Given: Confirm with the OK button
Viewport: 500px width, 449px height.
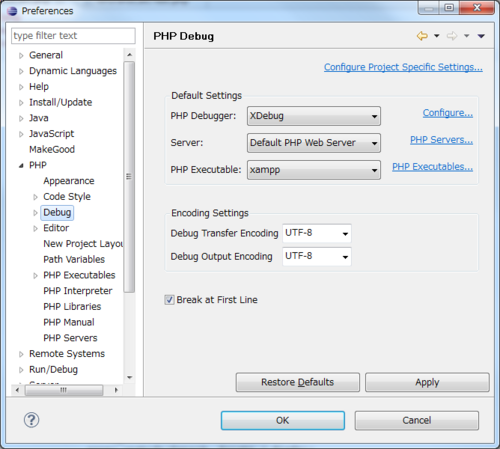Looking at the screenshot, I should pyautogui.click(x=283, y=420).
